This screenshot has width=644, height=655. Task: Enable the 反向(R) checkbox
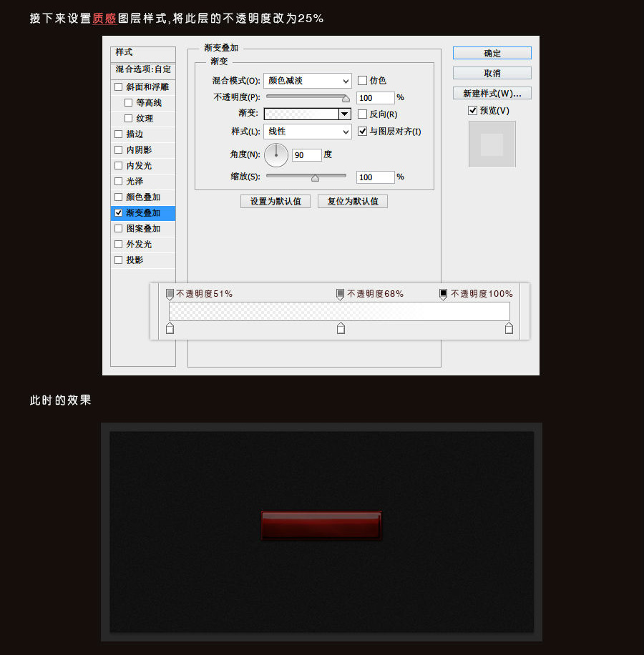[362, 114]
